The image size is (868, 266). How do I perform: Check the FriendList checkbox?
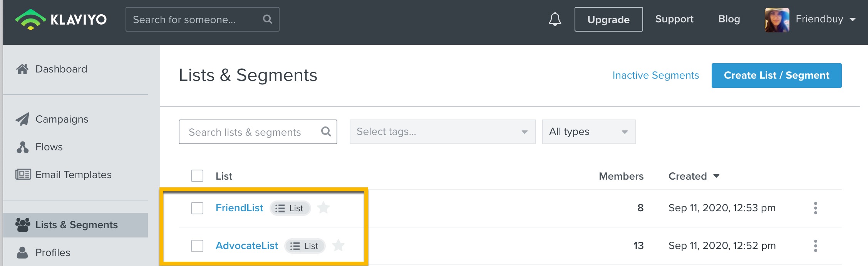(x=197, y=208)
